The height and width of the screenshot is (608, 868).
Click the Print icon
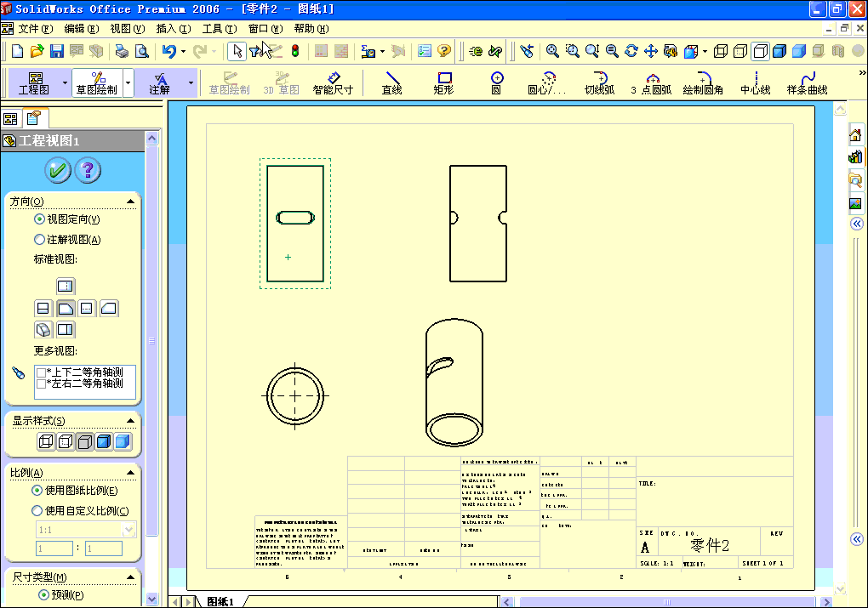click(x=122, y=52)
